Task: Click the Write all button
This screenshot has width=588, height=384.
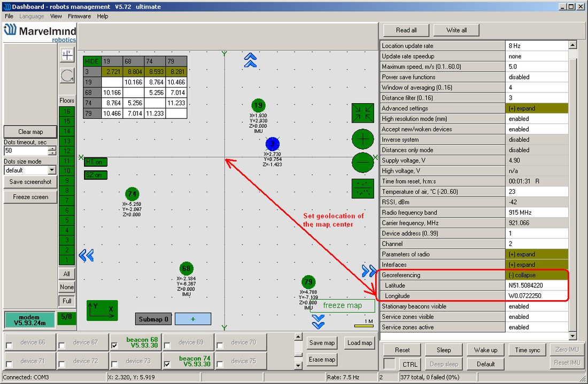Action: (x=457, y=30)
